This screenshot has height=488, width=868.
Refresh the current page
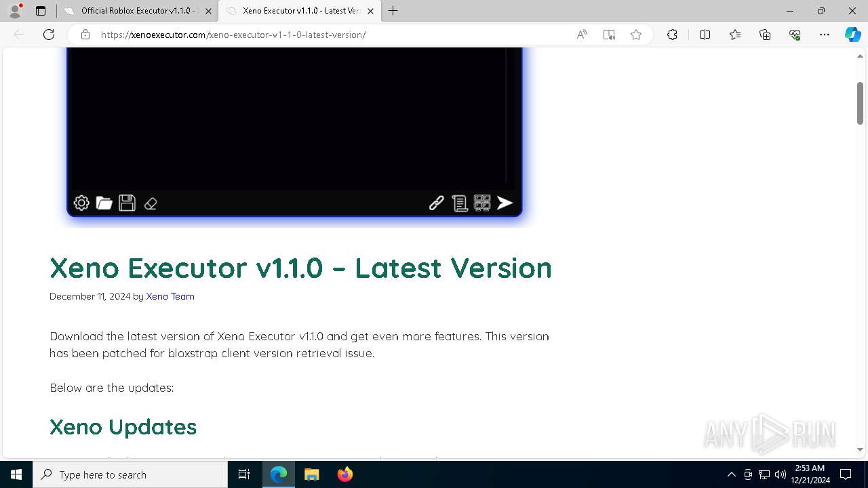pos(49,35)
